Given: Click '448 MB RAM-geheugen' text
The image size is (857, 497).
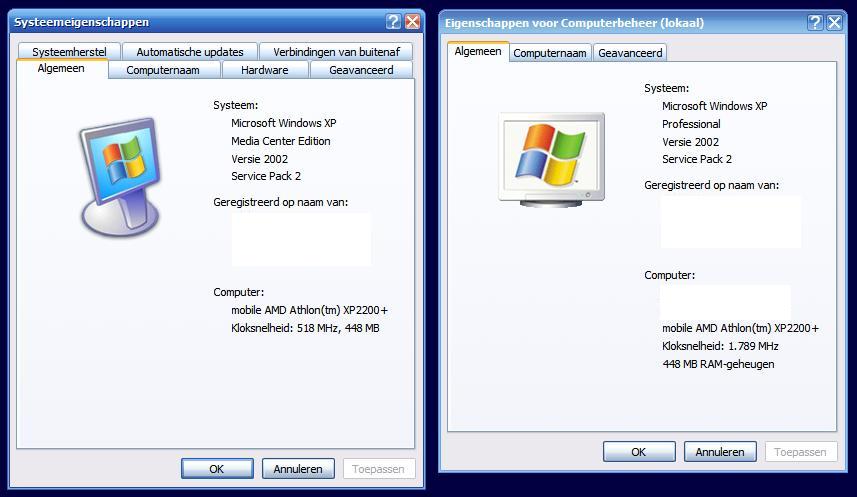Looking at the screenshot, I should tap(718, 364).
